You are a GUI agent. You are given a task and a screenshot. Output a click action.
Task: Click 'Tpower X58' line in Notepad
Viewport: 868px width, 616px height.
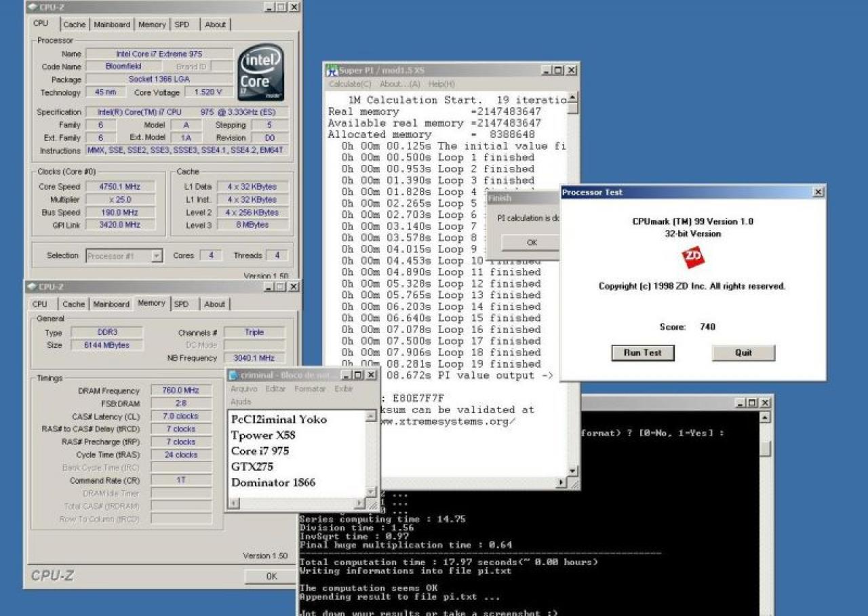[263, 436]
